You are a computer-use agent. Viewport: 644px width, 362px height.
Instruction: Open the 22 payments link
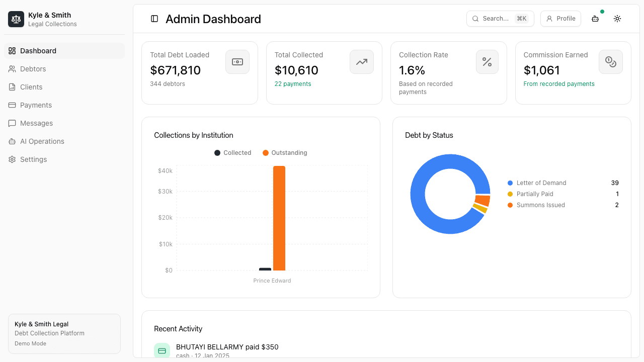[x=292, y=83]
